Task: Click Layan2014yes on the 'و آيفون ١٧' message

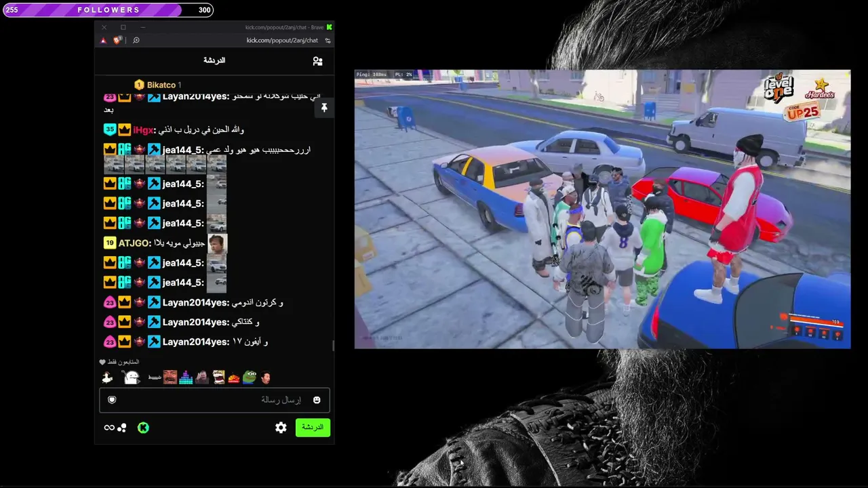Action: click(195, 342)
